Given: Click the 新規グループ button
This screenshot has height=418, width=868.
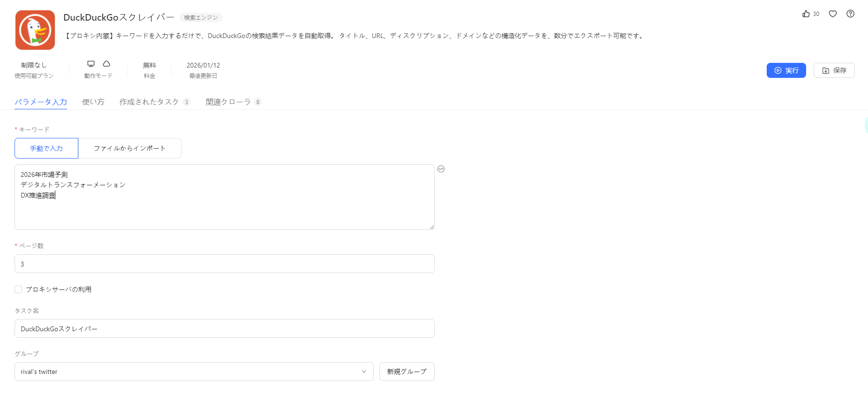Looking at the screenshot, I should click(x=407, y=372).
